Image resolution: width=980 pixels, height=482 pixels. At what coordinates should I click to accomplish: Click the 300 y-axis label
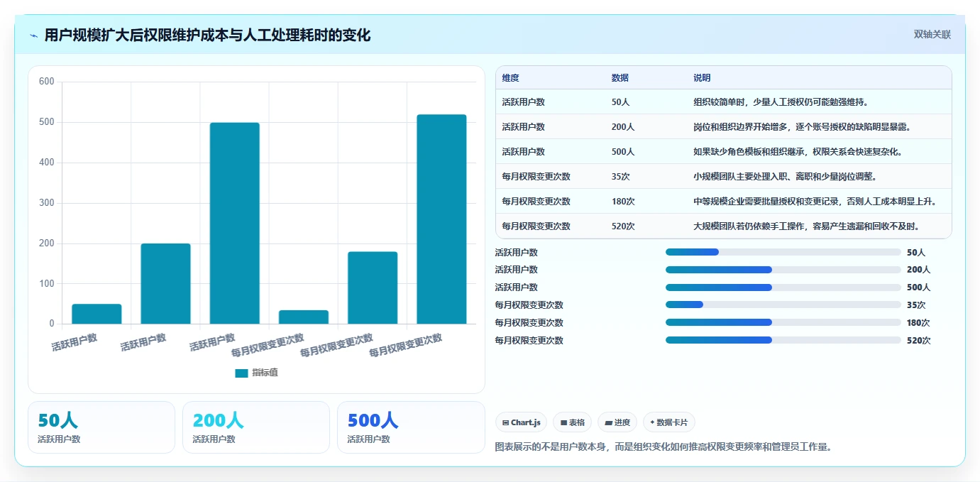click(x=46, y=203)
